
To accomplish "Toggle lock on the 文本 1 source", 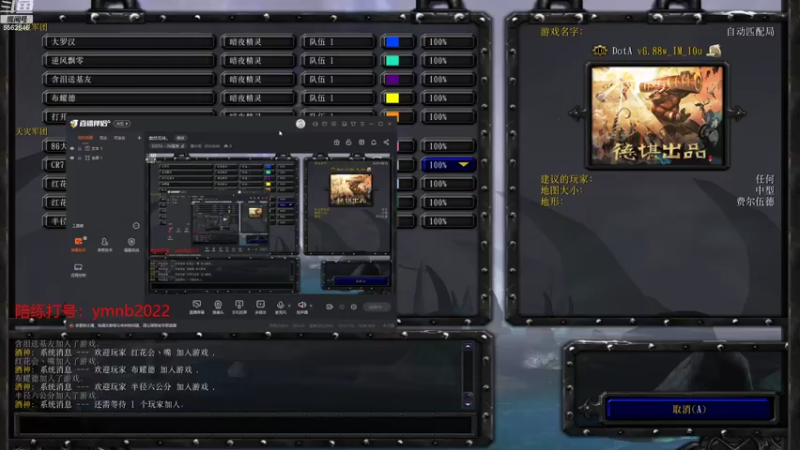I will pos(80,148).
